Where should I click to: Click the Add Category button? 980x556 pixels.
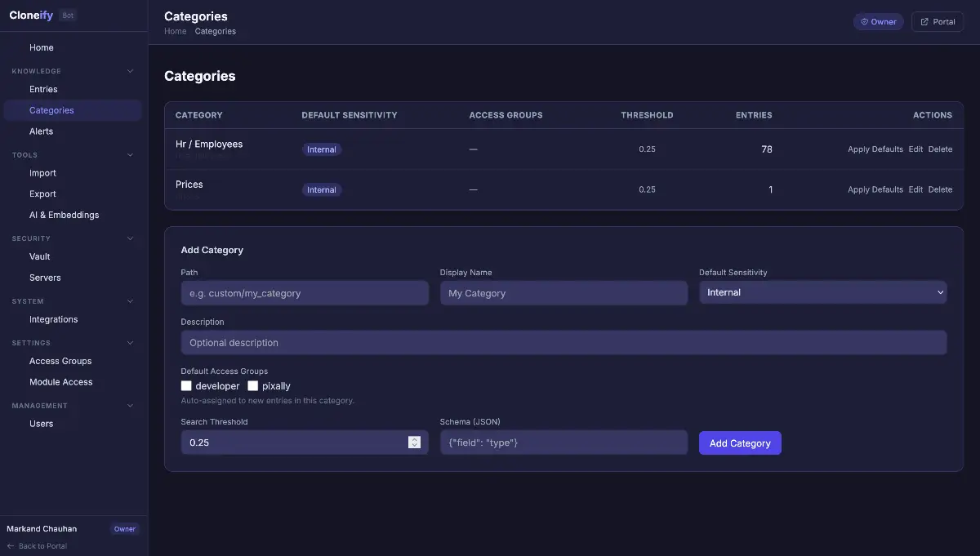740,443
